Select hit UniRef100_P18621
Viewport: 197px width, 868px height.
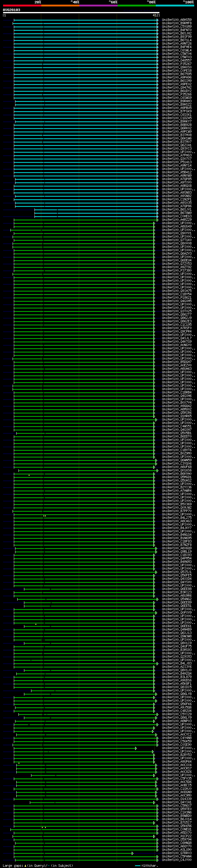pyautogui.click(x=176, y=297)
